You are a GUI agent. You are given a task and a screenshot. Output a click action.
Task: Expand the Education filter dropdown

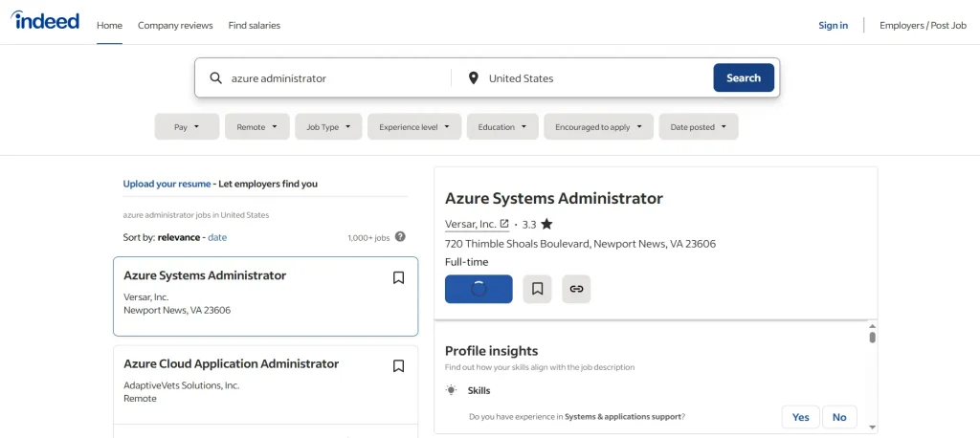coord(502,127)
